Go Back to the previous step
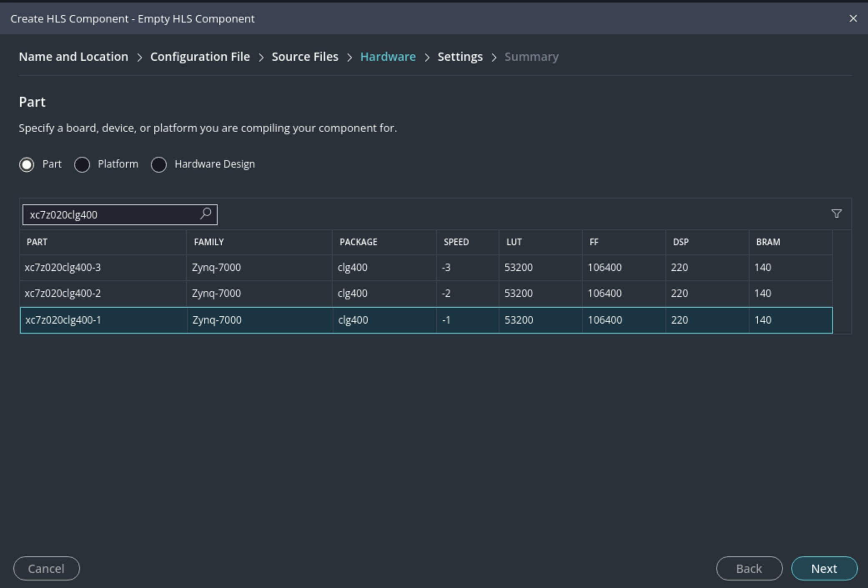 point(749,568)
